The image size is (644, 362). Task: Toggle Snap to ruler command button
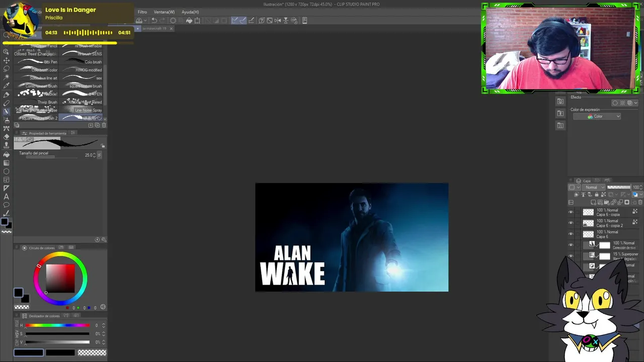[x=235, y=21]
